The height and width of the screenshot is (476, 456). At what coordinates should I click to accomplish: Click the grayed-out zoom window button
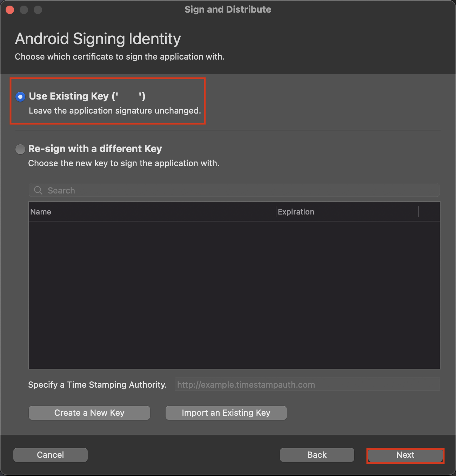pyautogui.click(x=38, y=10)
